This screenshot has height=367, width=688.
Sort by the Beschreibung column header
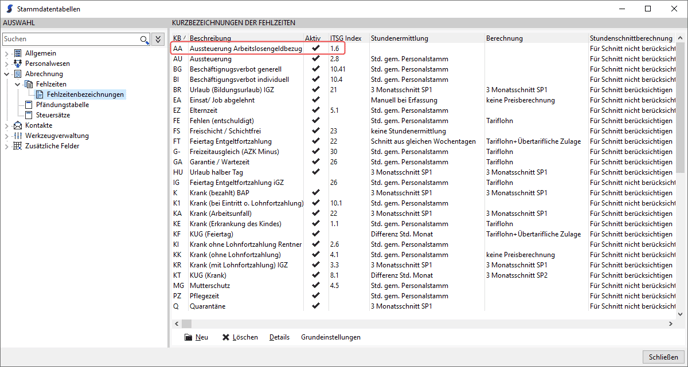click(x=246, y=38)
